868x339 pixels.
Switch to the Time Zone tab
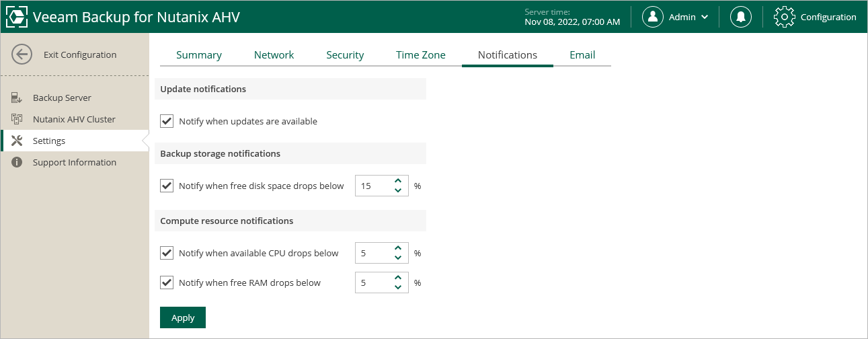(420, 55)
